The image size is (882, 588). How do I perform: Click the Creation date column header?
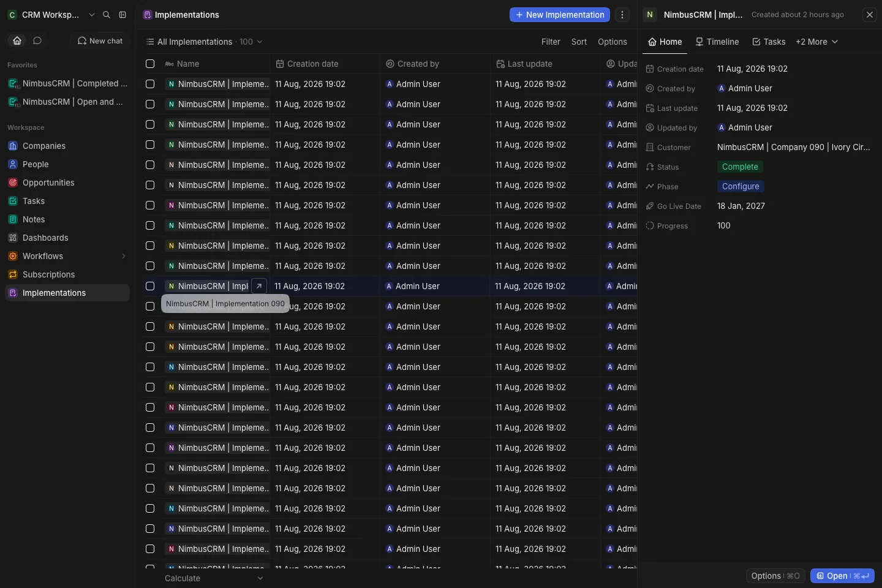325,64
